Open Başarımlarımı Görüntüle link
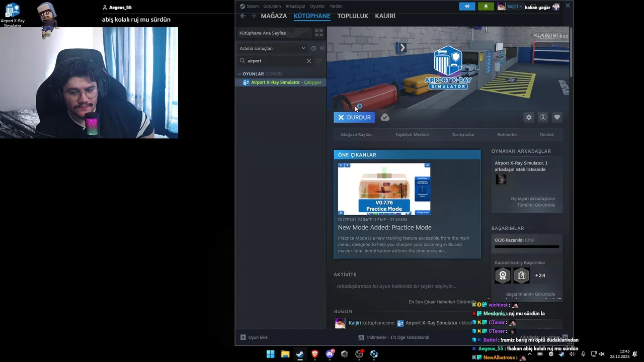 (x=530, y=294)
